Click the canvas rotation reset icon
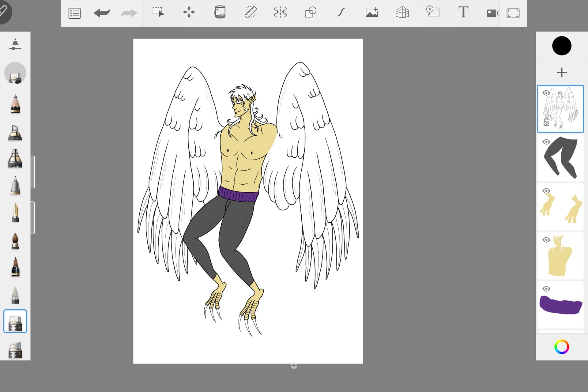This screenshot has width=588, height=392. [294, 365]
